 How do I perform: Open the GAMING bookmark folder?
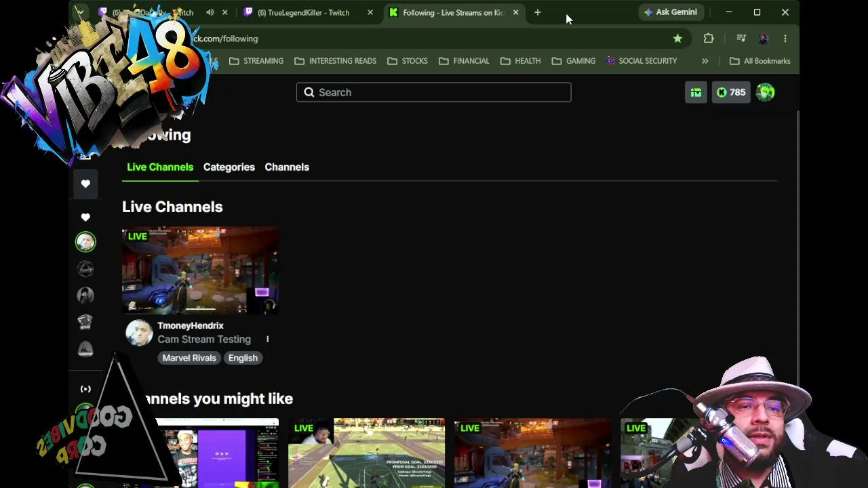click(574, 61)
